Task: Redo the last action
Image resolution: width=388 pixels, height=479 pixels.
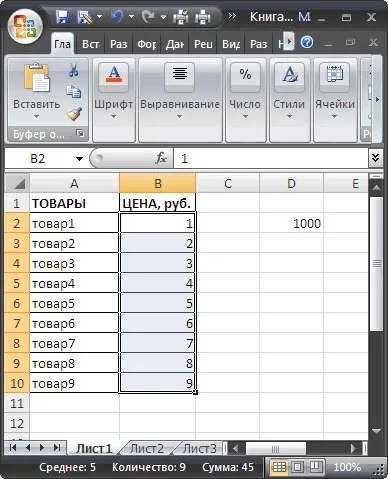Action: point(148,16)
